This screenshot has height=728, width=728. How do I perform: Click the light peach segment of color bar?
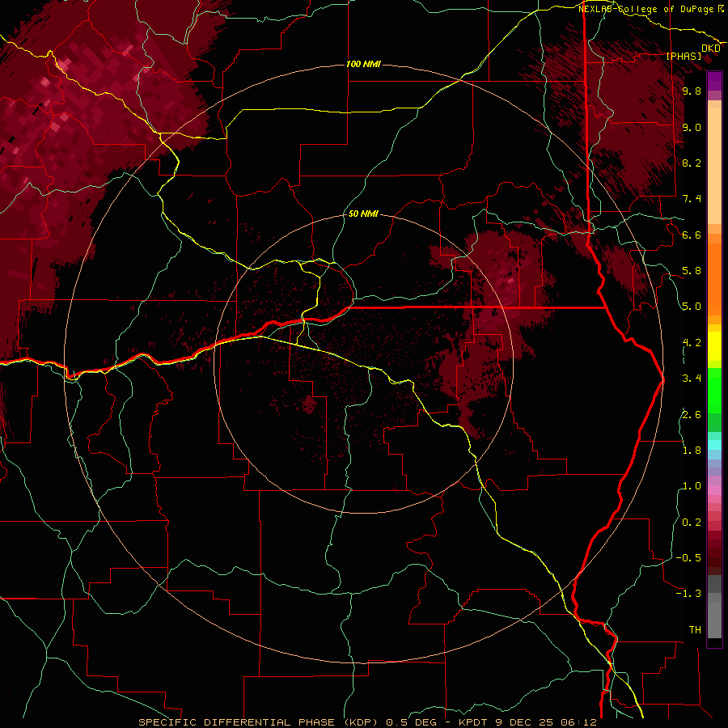(714, 167)
